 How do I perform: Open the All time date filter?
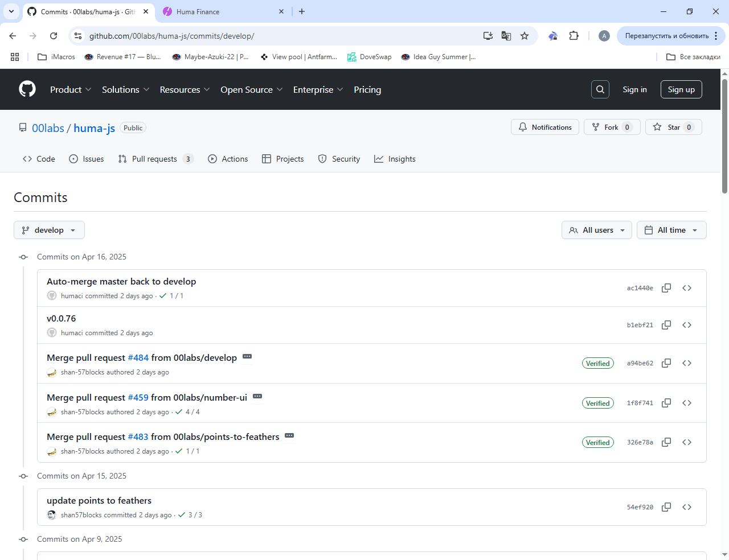(671, 230)
